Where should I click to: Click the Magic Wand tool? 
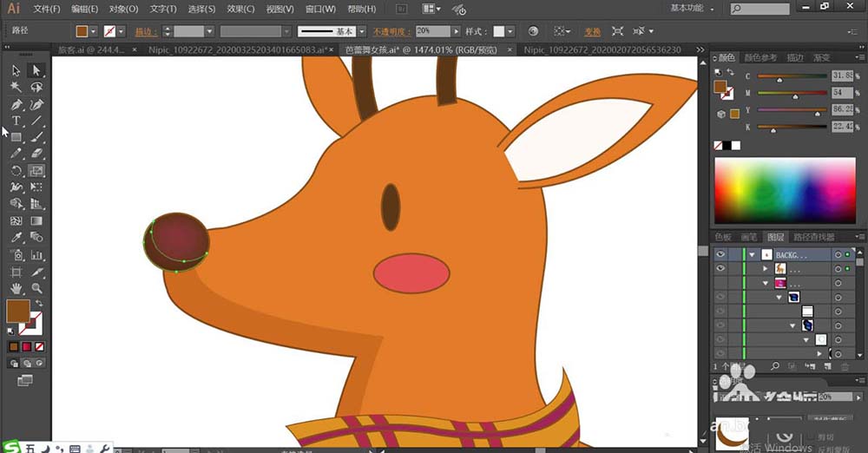(x=16, y=88)
